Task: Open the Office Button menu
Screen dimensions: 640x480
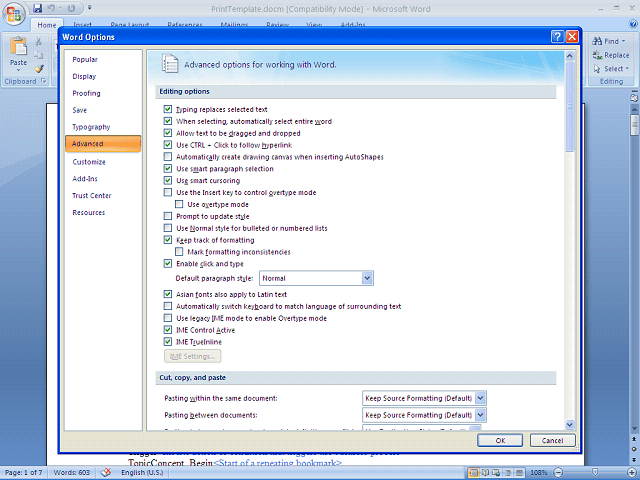Action: click(14, 14)
